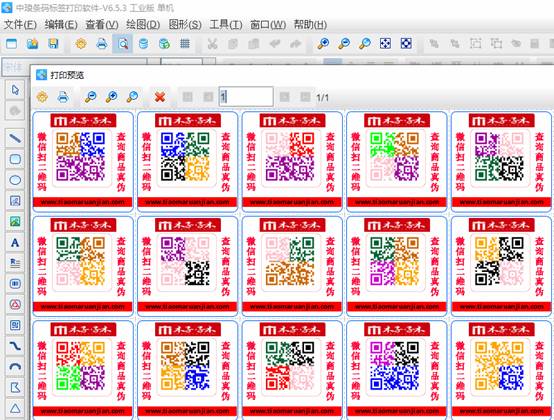Click the paste icon in main toolbar
This screenshot has width=554, height=420.
click(254, 44)
